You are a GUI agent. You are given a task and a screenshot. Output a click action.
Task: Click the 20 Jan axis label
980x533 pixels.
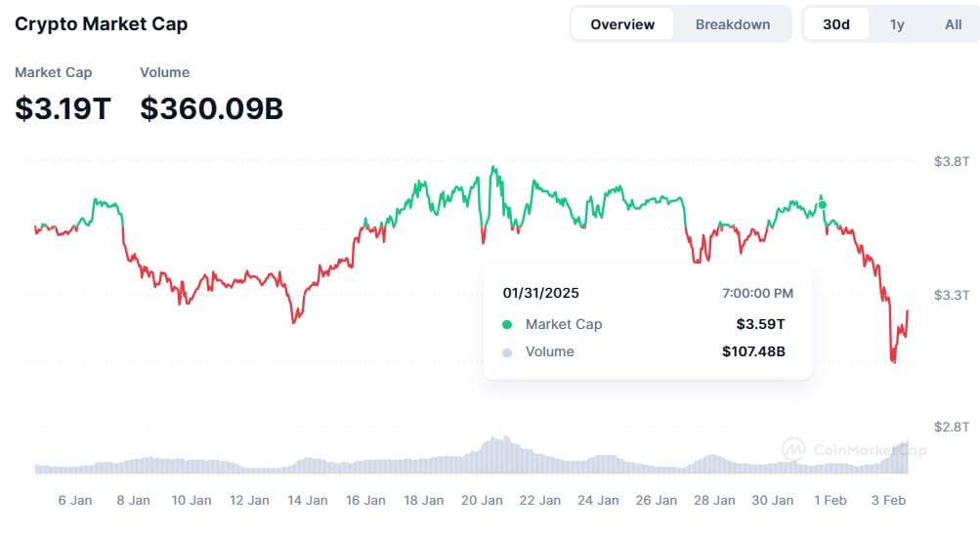tap(482, 500)
